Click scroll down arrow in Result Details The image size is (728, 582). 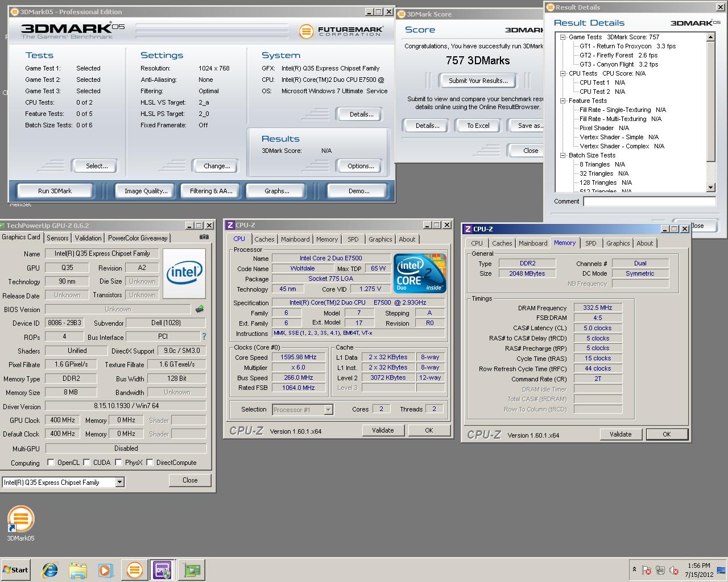[x=711, y=188]
